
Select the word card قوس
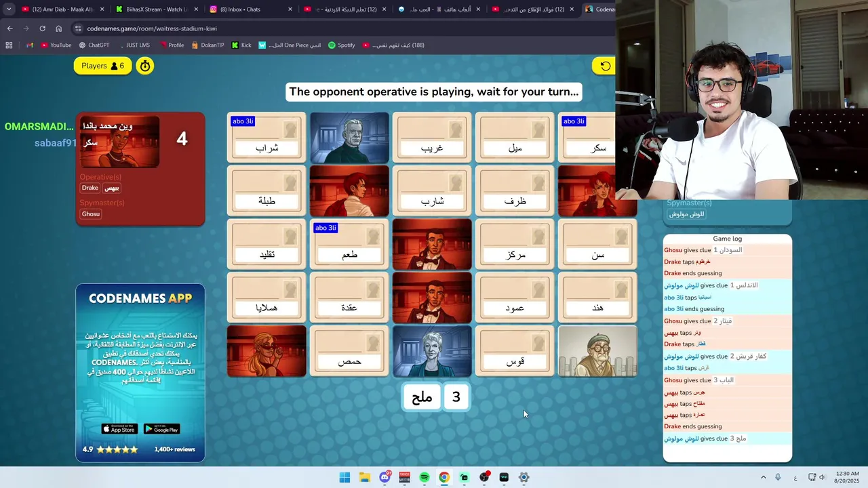point(515,351)
